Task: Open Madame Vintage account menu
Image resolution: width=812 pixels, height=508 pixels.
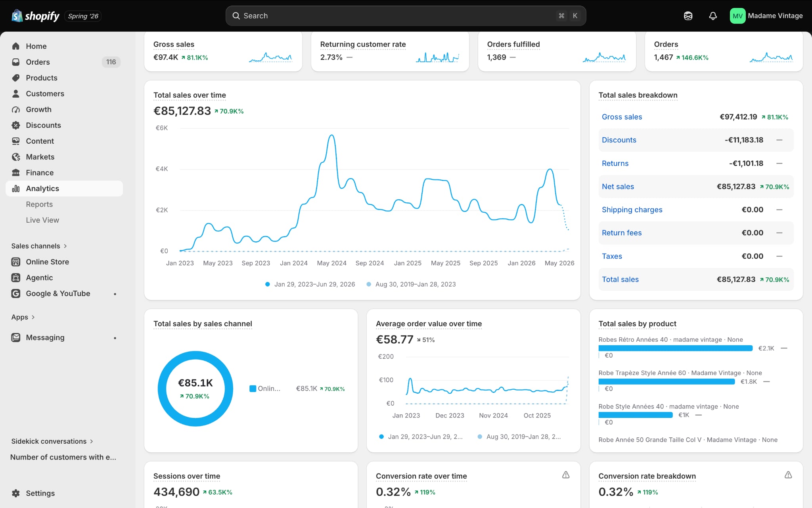Action: click(766, 16)
